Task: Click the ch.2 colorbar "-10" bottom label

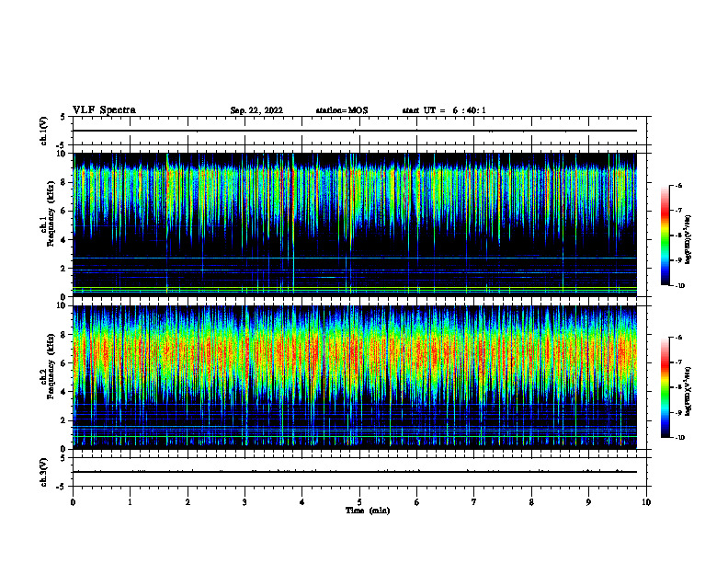Action: [679, 438]
